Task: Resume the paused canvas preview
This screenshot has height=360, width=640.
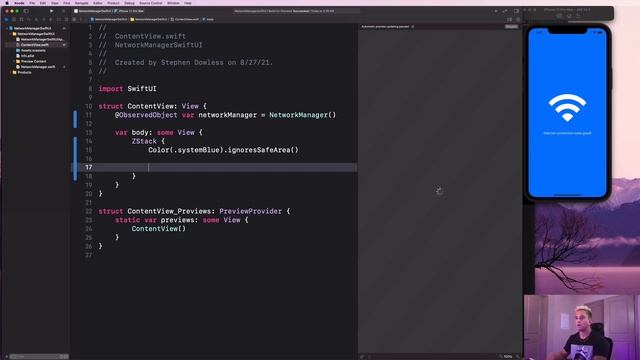Action: tap(511, 27)
